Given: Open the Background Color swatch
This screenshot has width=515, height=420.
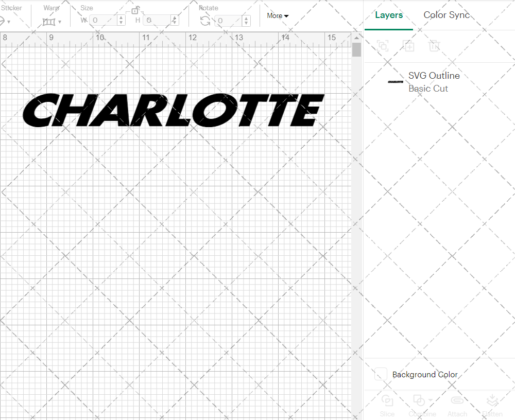Looking at the screenshot, I should [x=380, y=374].
